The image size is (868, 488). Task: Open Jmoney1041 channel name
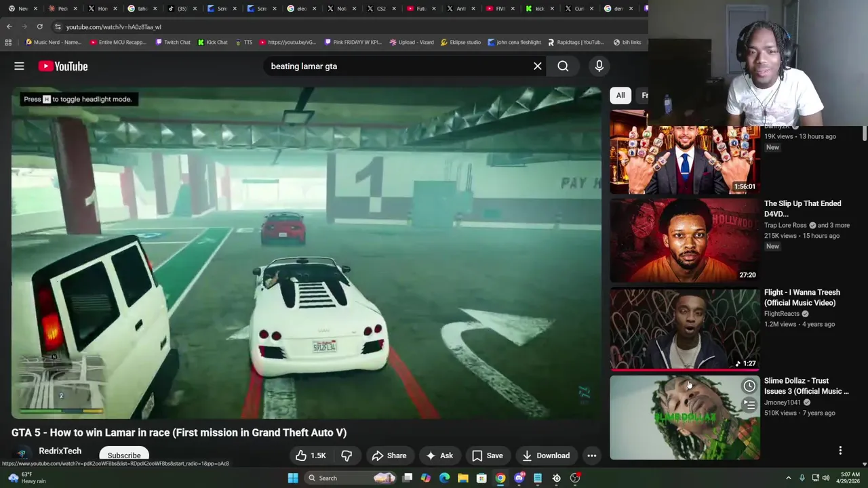coord(783,403)
